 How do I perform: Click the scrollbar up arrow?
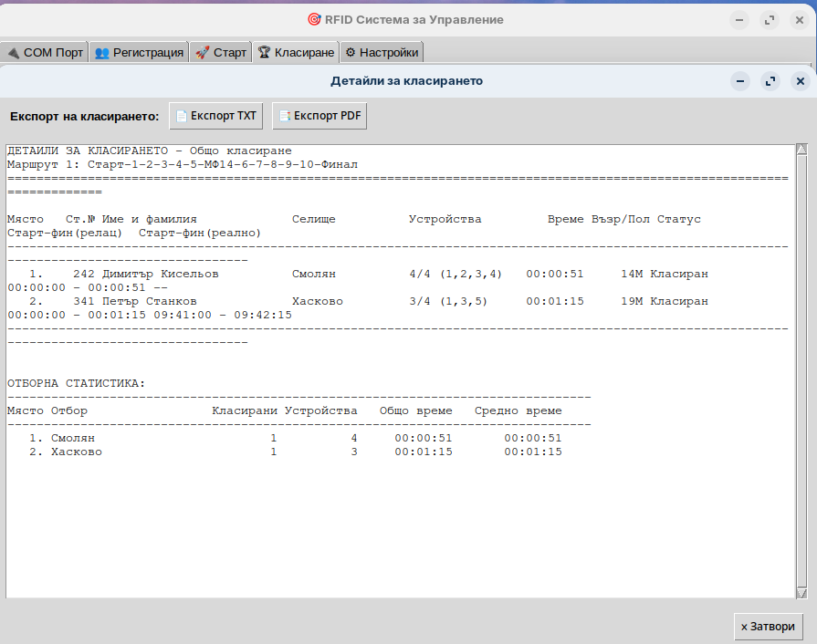(801, 151)
